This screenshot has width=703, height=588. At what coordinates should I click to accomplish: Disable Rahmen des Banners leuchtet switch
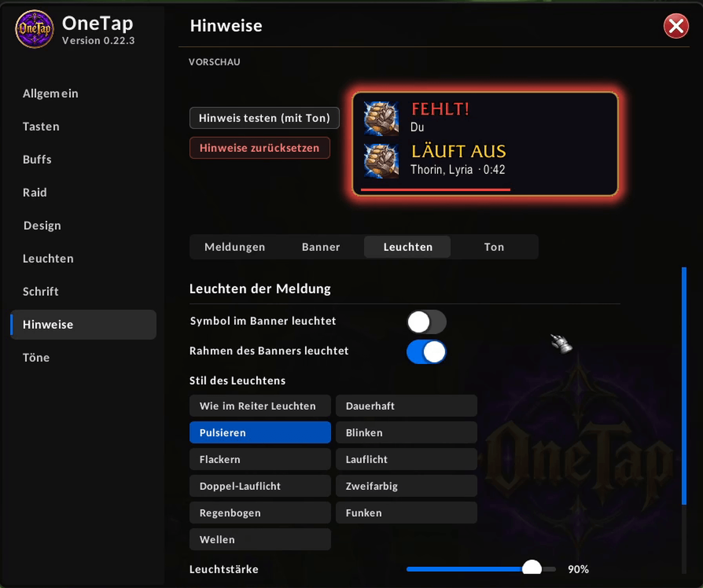(427, 352)
